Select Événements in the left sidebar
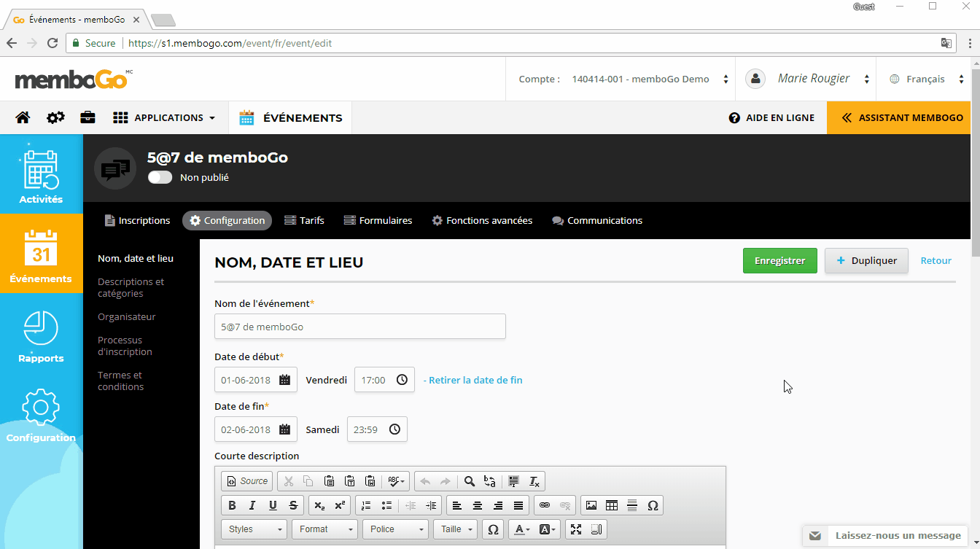This screenshot has height=549, width=980. tap(41, 254)
